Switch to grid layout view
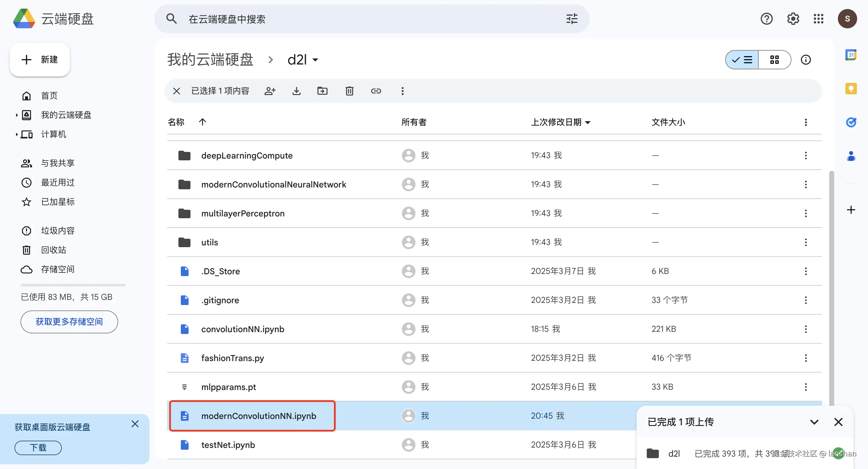868x469 pixels. tap(774, 60)
